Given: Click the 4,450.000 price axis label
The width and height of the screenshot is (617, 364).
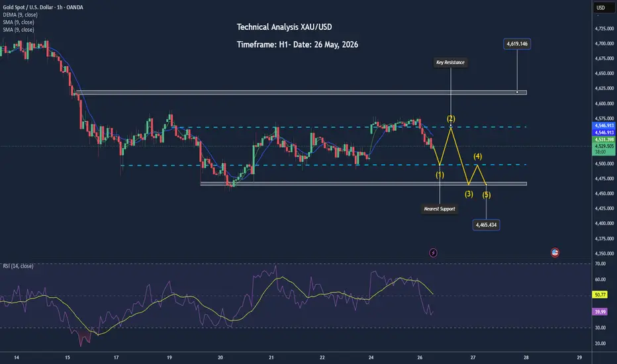Looking at the screenshot, I should [x=604, y=193].
